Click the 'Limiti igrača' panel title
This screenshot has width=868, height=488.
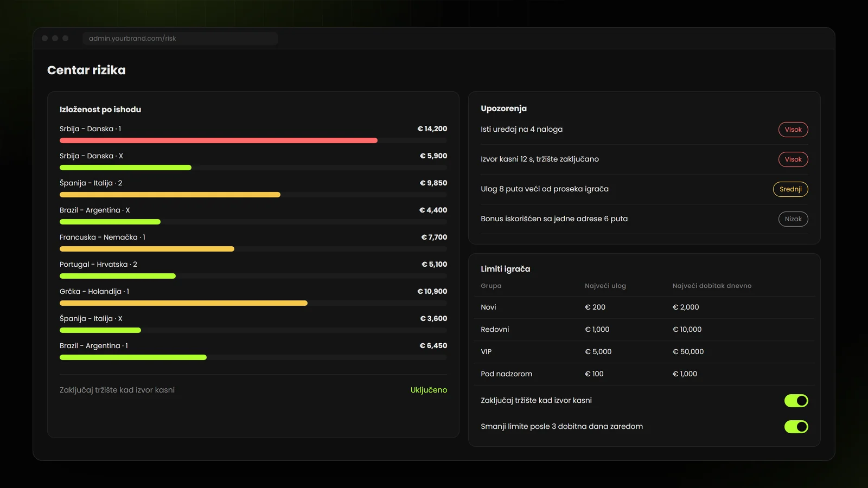[x=505, y=269]
